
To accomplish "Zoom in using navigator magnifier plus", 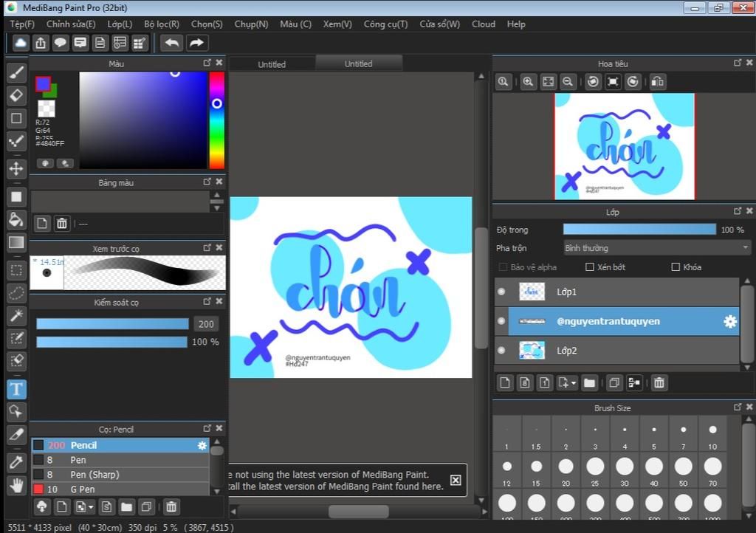I will (x=528, y=82).
